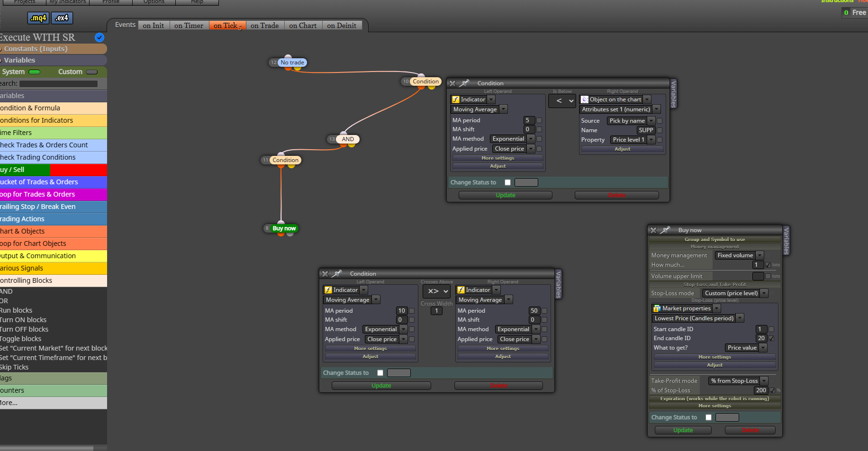Click Update in the Buy now panel

click(683, 430)
